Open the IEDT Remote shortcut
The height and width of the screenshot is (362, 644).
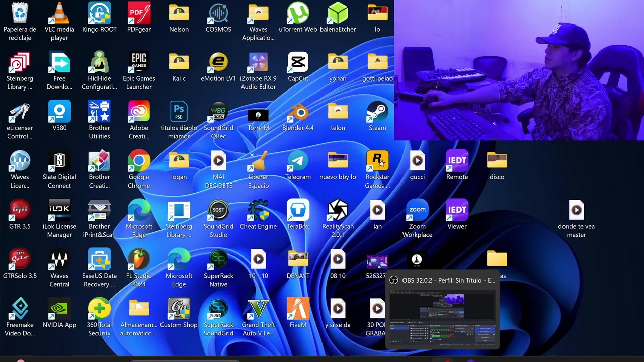pyautogui.click(x=457, y=161)
